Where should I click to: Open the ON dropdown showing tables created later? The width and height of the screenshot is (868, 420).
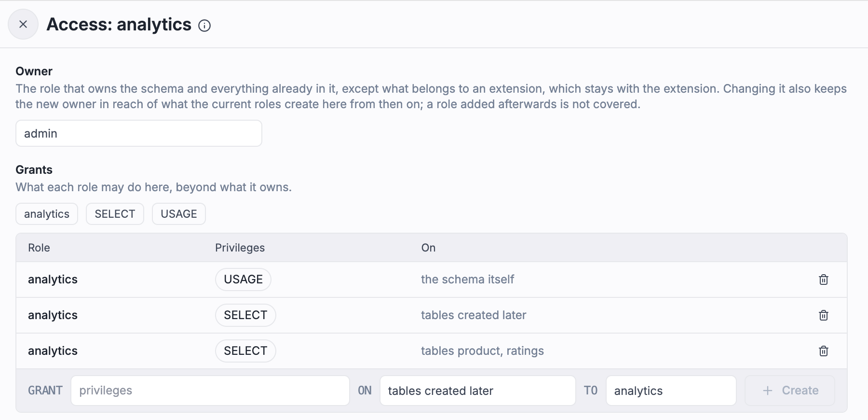point(478,391)
